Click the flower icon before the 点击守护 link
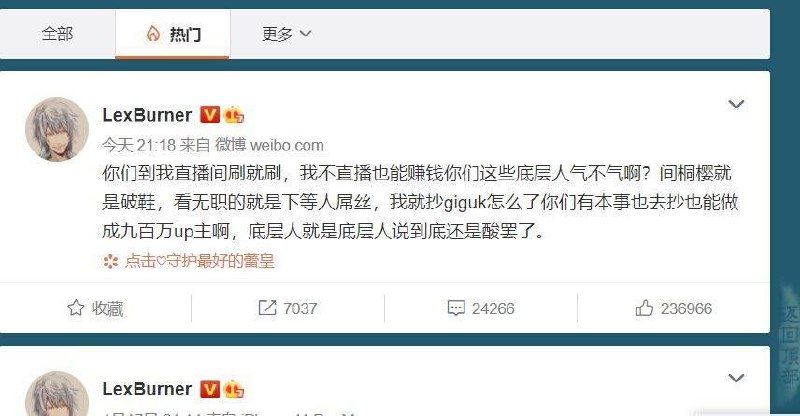This screenshot has width=800, height=416. point(110,261)
